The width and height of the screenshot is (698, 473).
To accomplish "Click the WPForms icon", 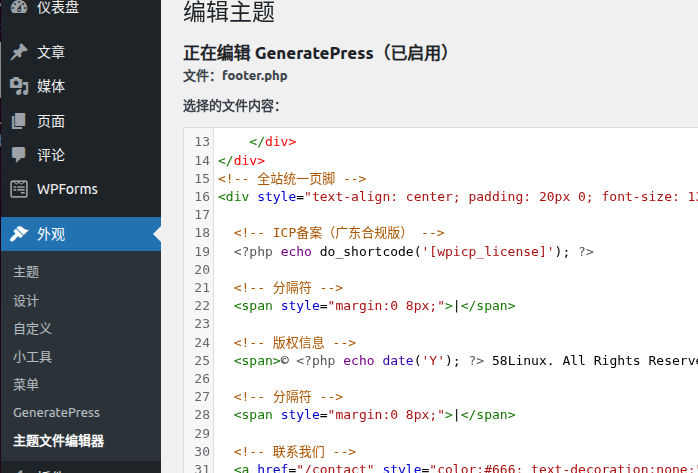I will 19,189.
